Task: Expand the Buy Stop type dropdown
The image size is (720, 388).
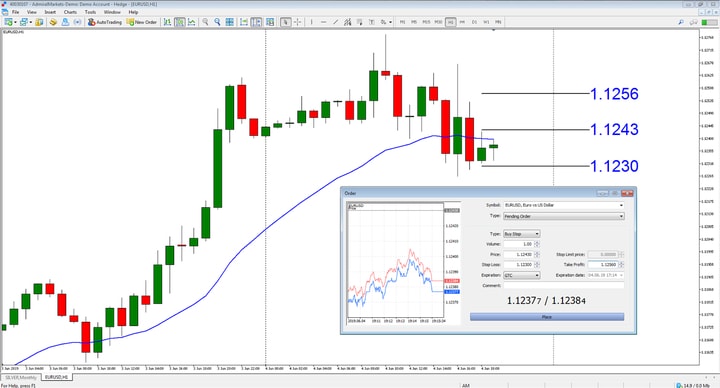Action: pos(537,234)
